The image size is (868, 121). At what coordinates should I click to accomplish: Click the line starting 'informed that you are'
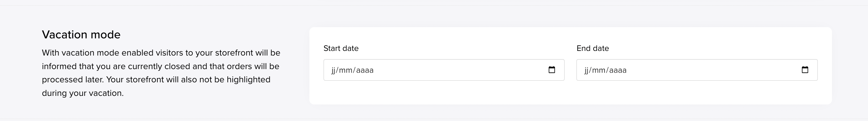[x=160, y=66]
